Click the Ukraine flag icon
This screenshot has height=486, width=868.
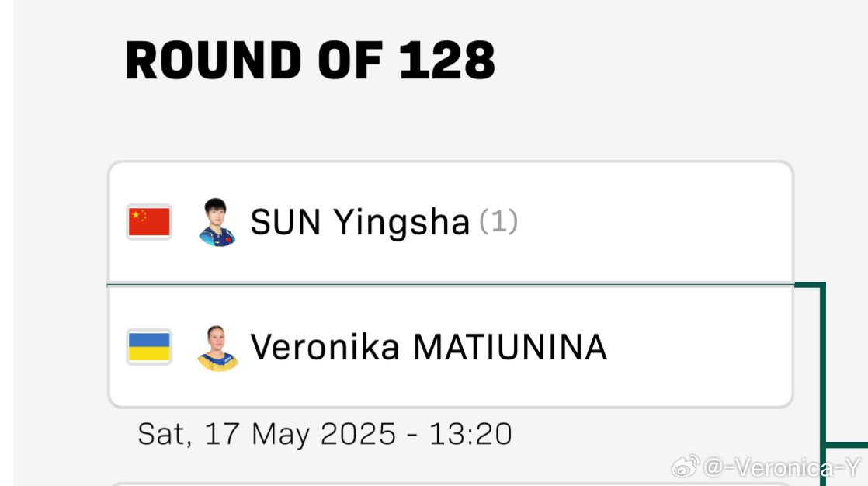point(149,347)
